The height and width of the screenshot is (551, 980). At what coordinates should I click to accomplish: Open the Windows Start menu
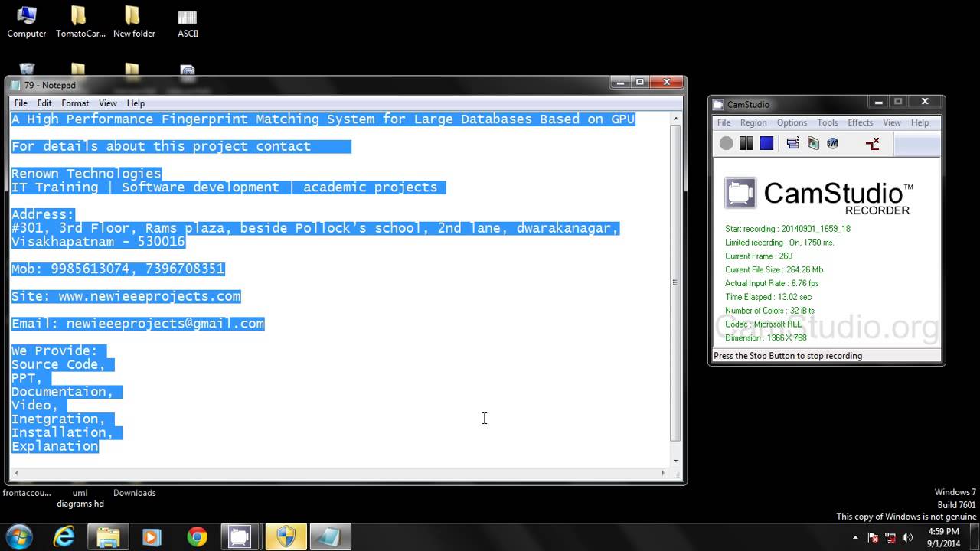[18, 537]
